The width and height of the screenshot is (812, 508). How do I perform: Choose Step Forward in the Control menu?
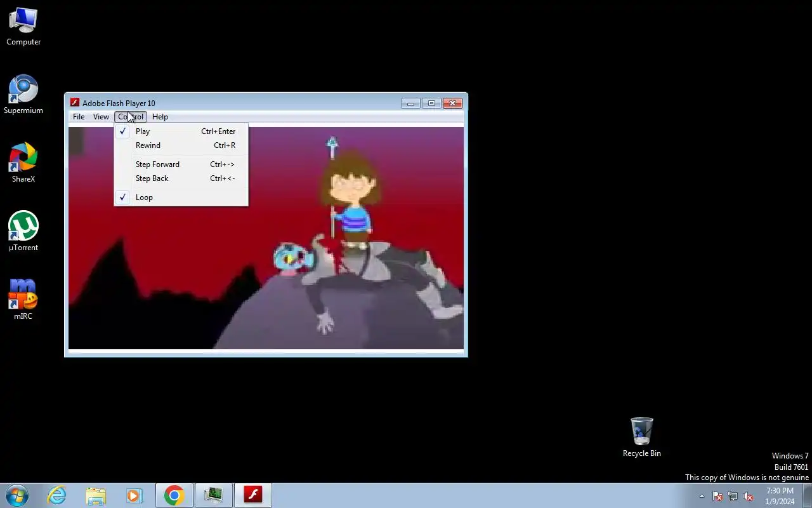(x=181, y=164)
